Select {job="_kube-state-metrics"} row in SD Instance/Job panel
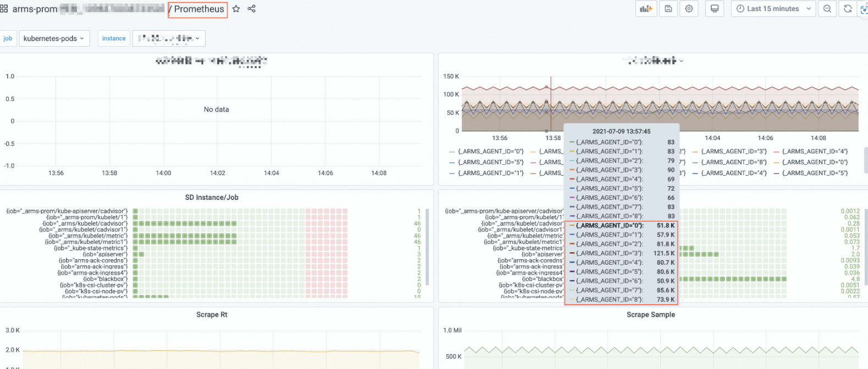Viewport: 868px width, 369px height. point(90,248)
